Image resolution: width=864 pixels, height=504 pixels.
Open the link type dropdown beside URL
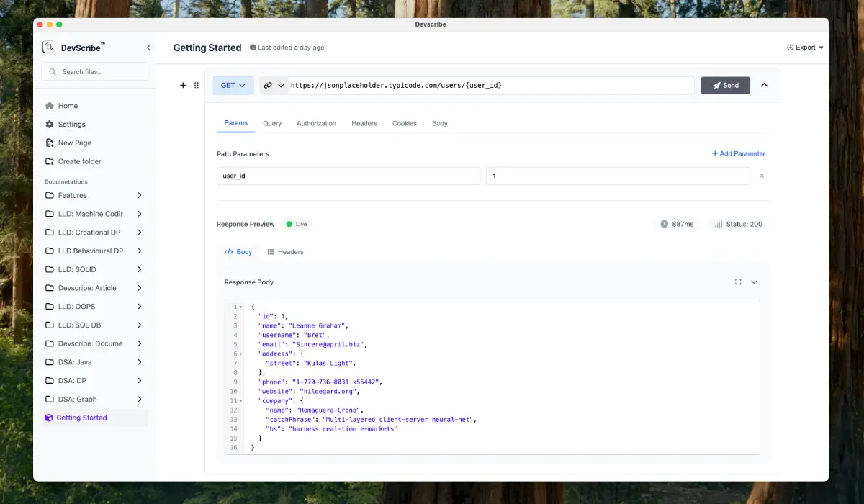[x=274, y=85]
